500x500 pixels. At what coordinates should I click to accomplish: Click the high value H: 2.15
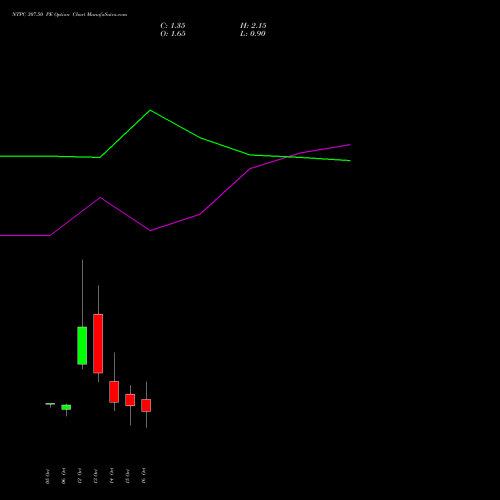[x=253, y=26]
